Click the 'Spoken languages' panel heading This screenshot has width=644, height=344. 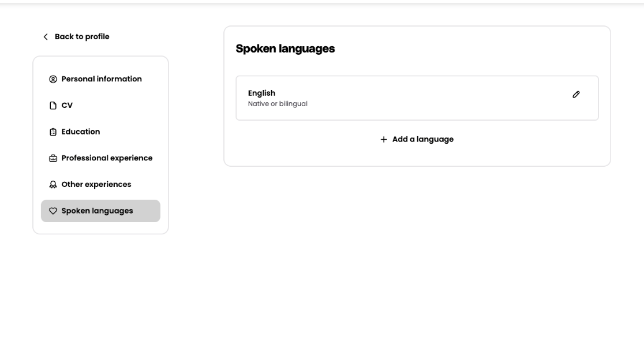coord(285,49)
